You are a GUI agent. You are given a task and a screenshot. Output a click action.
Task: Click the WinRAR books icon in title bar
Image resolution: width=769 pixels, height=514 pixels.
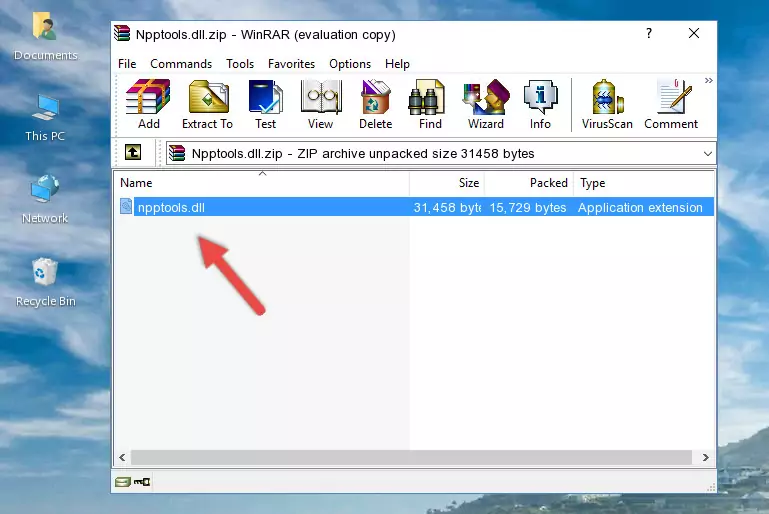[122, 33]
